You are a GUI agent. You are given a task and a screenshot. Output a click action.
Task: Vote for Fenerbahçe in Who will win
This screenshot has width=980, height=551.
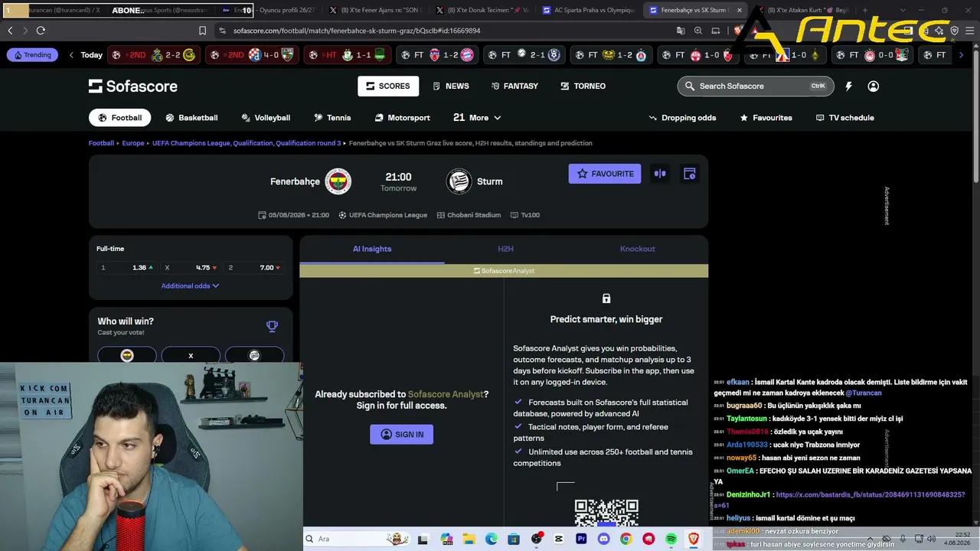[x=127, y=355]
